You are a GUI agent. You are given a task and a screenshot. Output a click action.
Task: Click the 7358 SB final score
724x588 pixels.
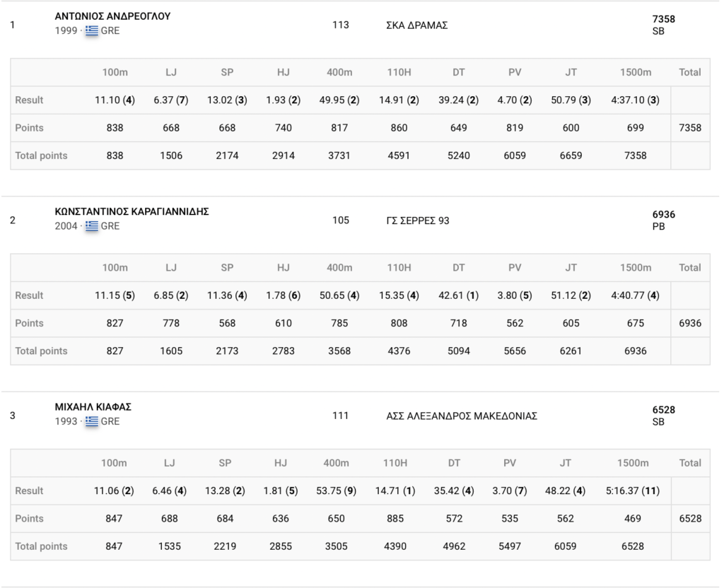pos(663,25)
